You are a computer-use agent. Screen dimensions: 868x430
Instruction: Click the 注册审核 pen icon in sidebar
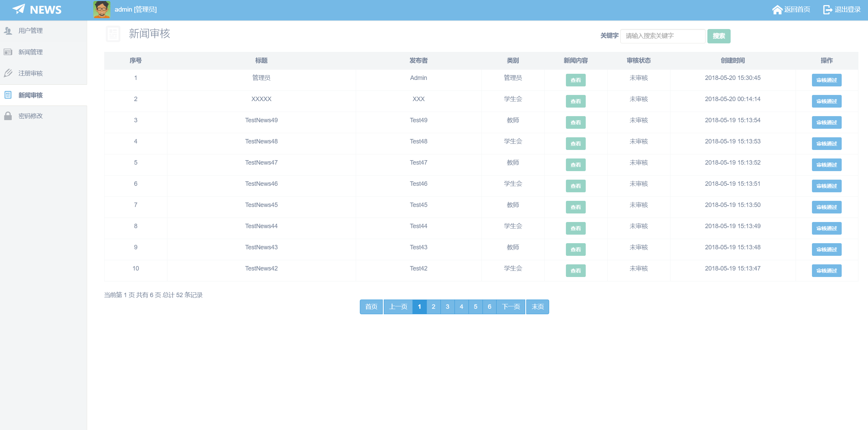pyautogui.click(x=8, y=73)
